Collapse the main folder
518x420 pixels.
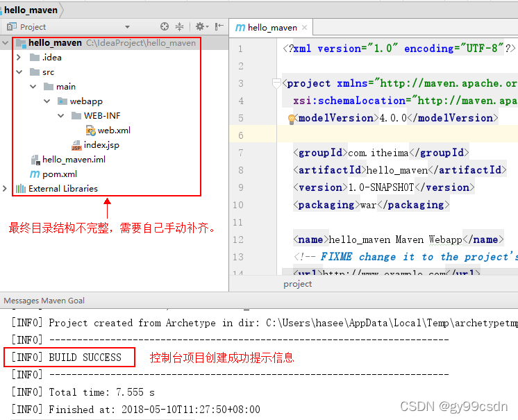[33, 87]
